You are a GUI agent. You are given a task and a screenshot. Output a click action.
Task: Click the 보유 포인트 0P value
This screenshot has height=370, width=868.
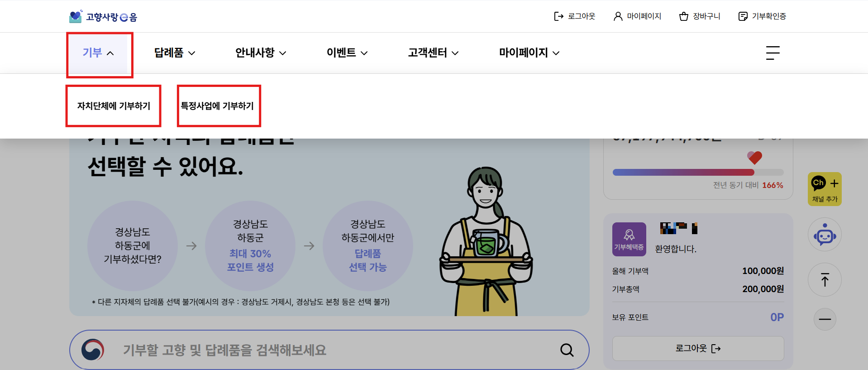[x=777, y=317]
